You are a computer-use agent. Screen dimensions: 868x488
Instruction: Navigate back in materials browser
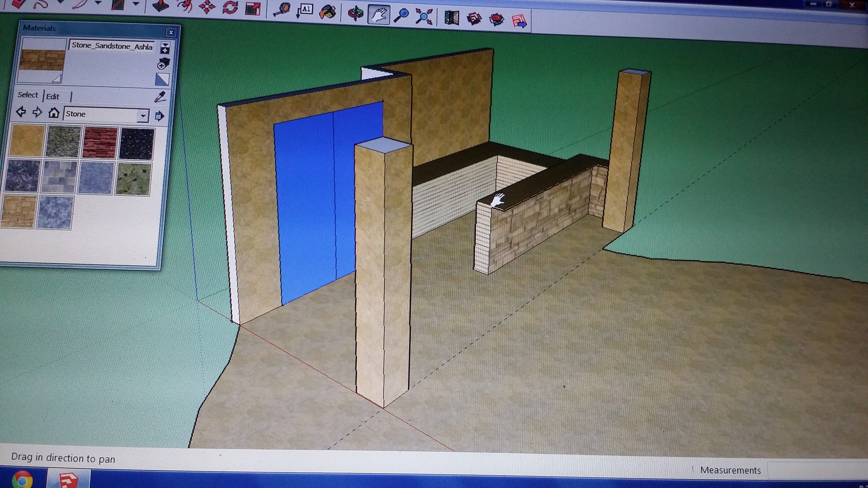click(x=20, y=112)
